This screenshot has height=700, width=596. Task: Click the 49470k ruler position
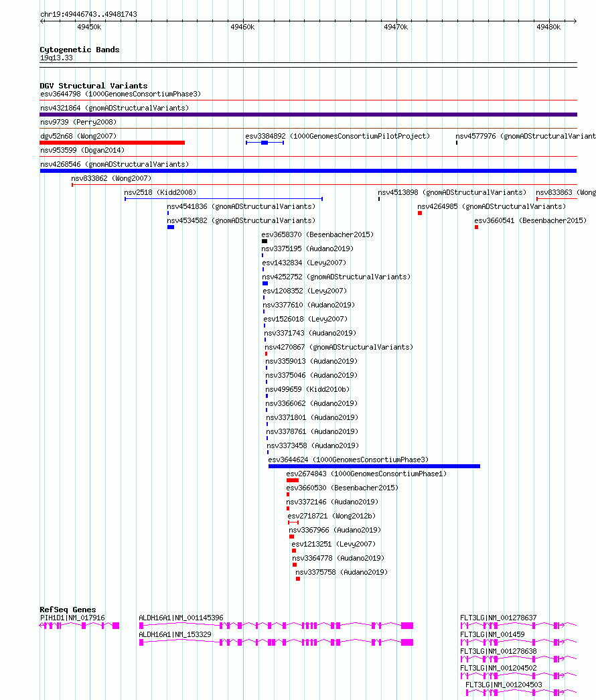396,27
